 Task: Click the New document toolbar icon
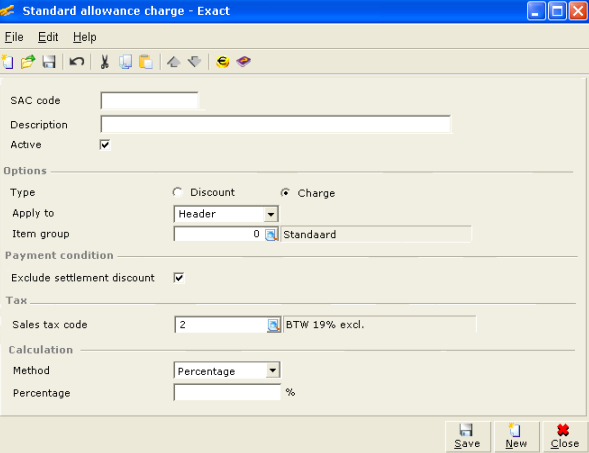(7, 62)
